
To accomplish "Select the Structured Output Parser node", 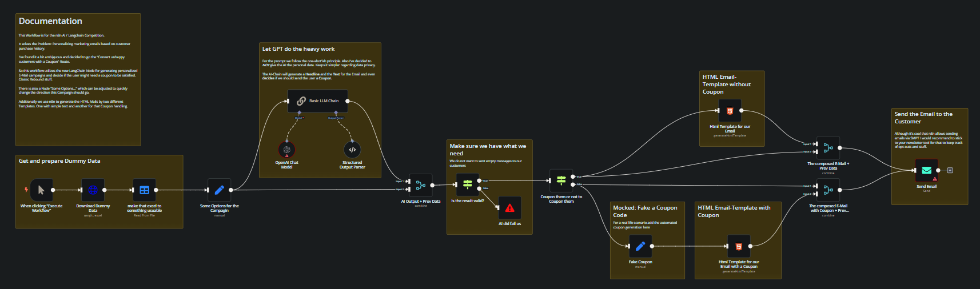I will tap(352, 150).
